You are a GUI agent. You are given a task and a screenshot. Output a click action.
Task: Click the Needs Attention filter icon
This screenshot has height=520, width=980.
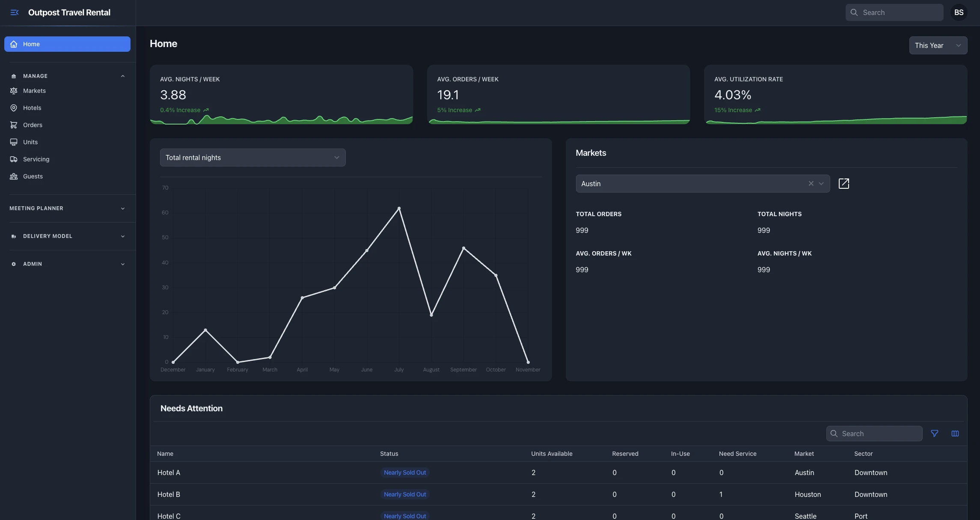point(935,434)
